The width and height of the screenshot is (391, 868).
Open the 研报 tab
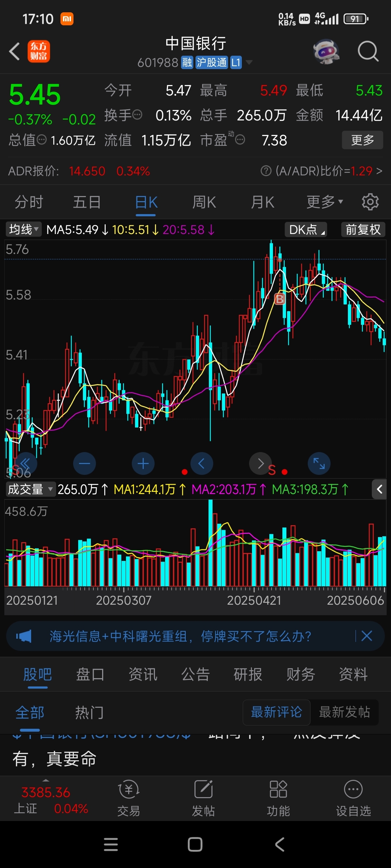(248, 675)
